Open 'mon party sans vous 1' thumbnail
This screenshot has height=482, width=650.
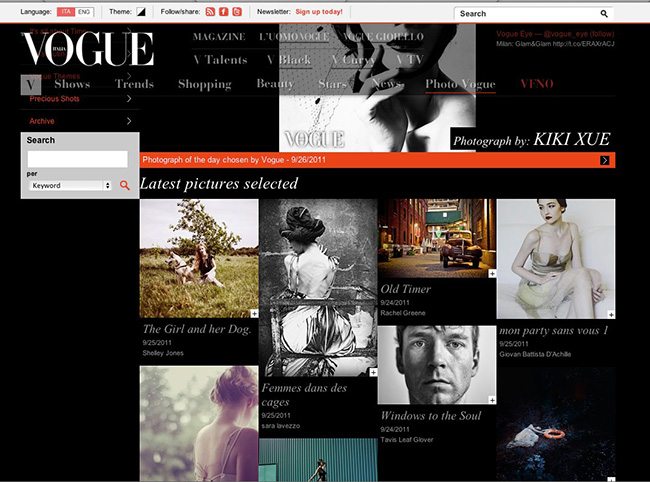(556, 259)
